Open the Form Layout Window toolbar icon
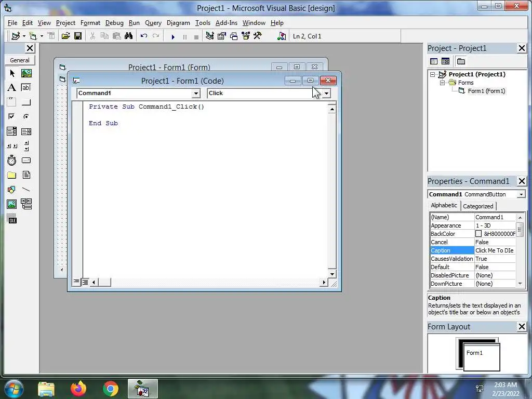The image size is (532, 399). [x=234, y=36]
